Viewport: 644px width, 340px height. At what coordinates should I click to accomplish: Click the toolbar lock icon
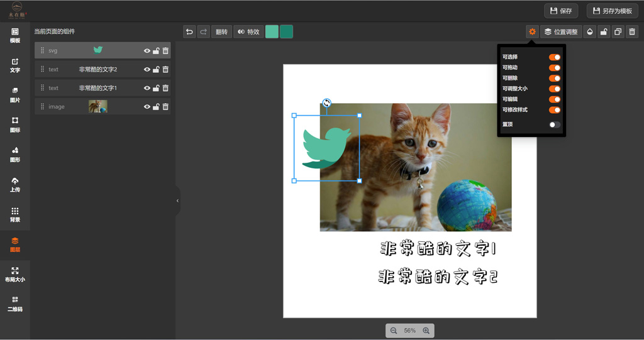point(604,31)
